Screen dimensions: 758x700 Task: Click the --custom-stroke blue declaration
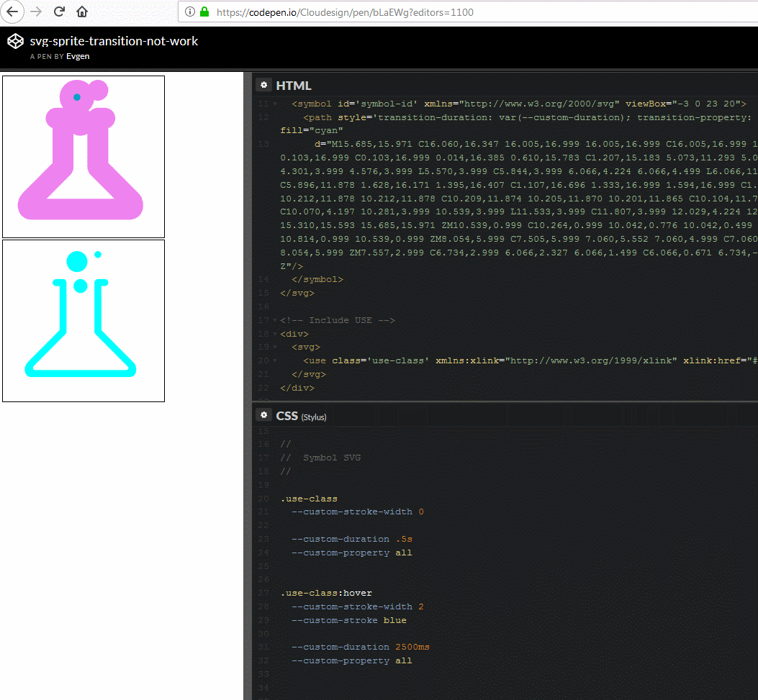(349, 620)
